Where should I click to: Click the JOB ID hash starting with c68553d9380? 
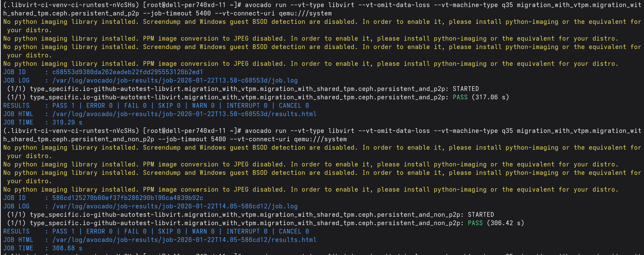[x=128, y=72]
